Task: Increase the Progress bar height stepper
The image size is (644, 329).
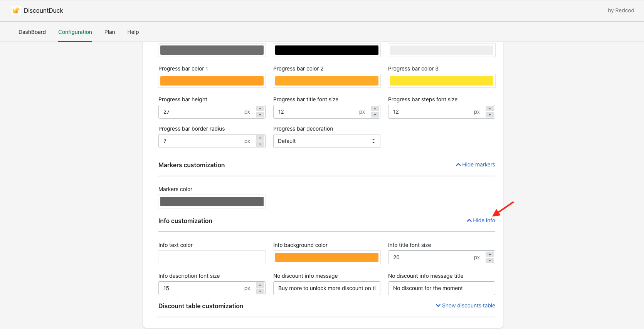Action: (260, 109)
